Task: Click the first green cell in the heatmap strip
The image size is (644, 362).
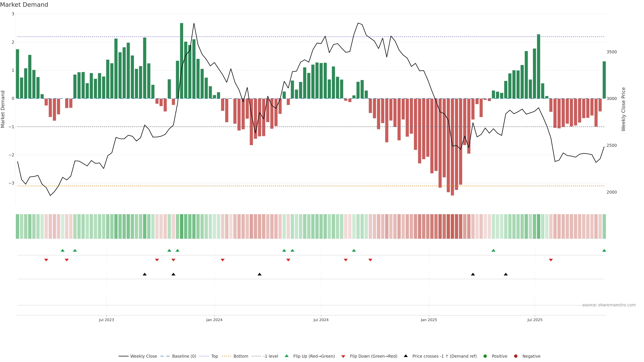Action: pos(17,226)
